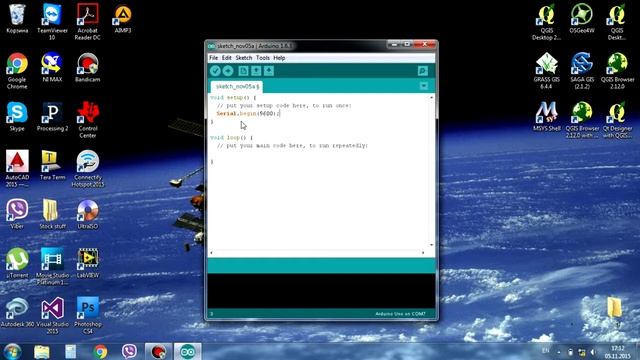Select the Qt Designer with QGIS icon
This screenshot has width=640, height=360.
click(x=617, y=120)
